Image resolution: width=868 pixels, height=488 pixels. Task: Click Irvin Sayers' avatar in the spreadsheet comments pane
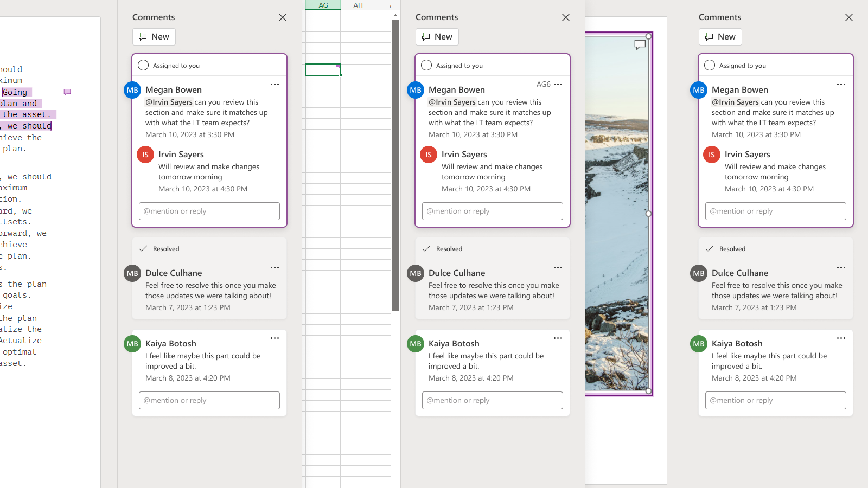pos(429,155)
